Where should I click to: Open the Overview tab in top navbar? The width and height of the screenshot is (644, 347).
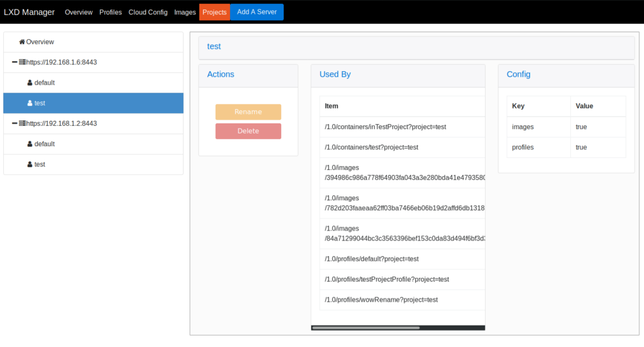[x=79, y=13]
